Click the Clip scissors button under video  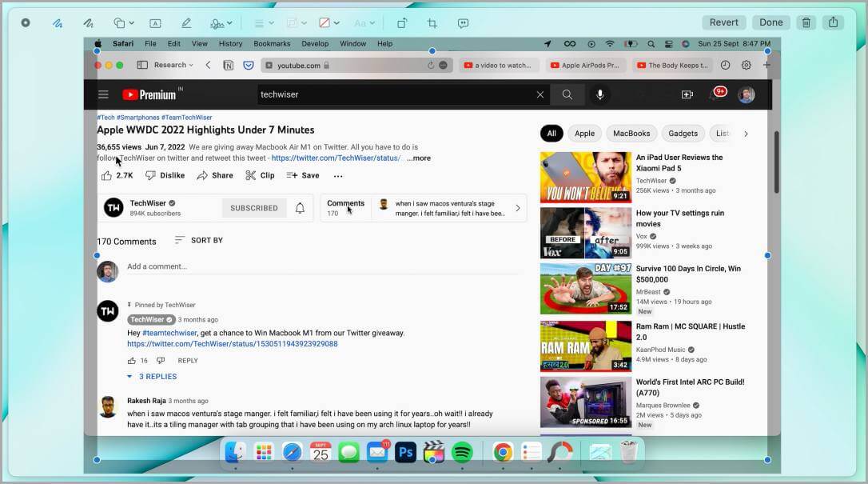point(261,175)
